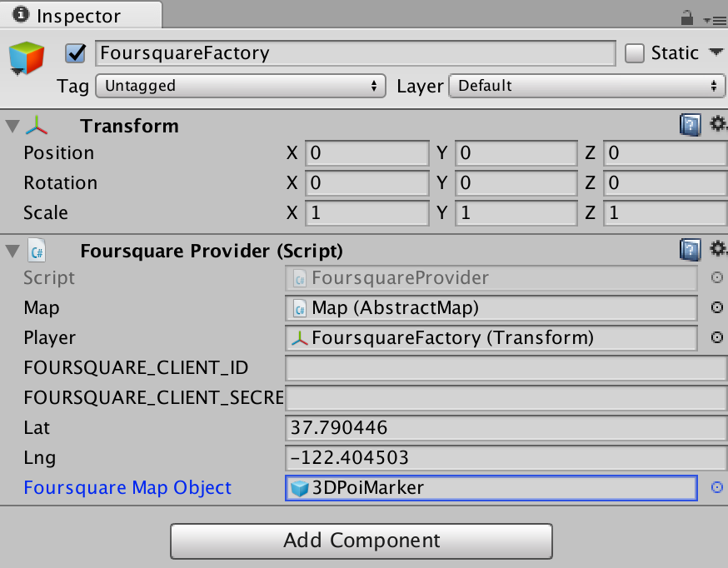This screenshot has width=728, height=568.
Task: Click the Lng label
Action: (39, 458)
